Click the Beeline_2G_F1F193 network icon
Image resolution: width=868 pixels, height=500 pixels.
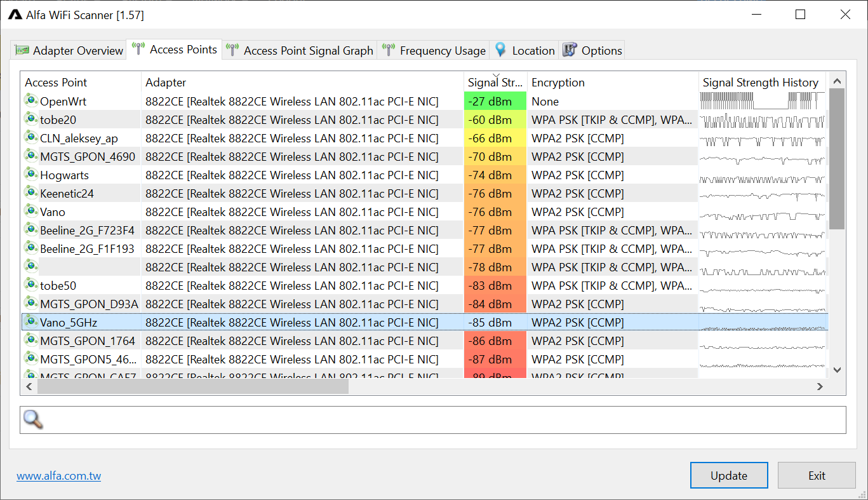[x=31, y=248]
